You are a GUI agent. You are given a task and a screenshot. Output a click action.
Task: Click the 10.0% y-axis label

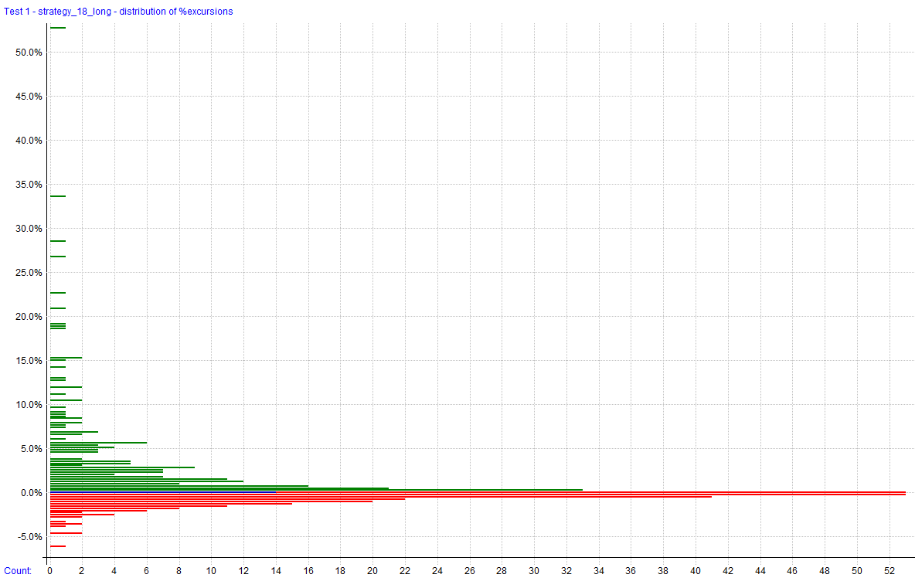[x=29, y=405]
